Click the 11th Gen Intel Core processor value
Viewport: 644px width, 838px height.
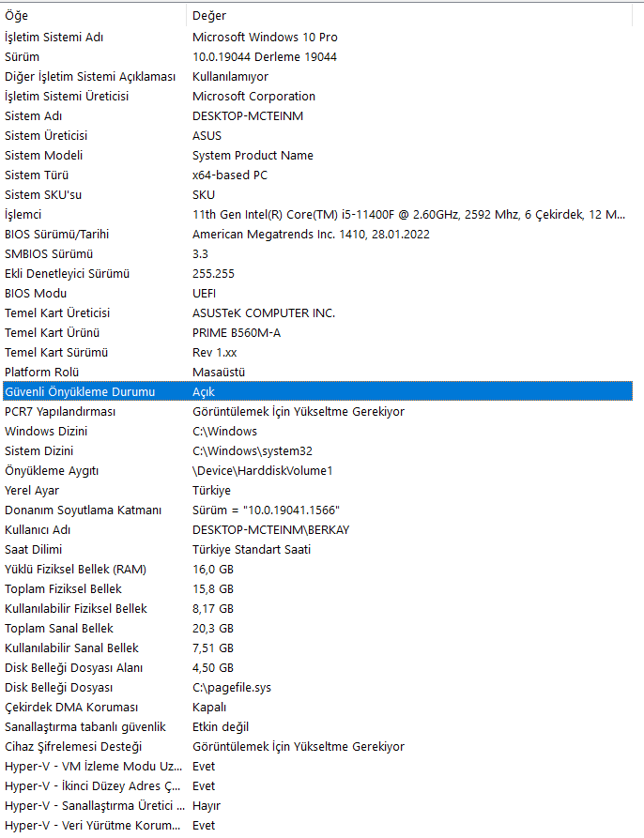click(409, 215)
